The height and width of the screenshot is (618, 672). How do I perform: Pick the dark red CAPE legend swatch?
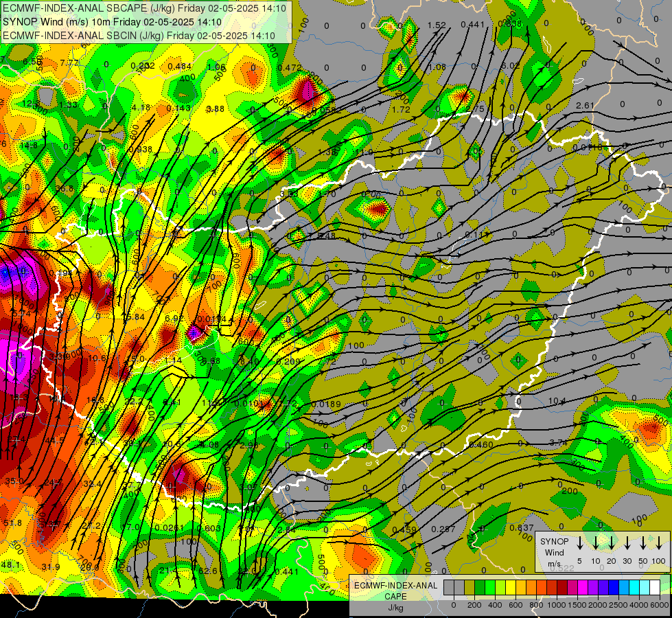click(x=562, y=588)
